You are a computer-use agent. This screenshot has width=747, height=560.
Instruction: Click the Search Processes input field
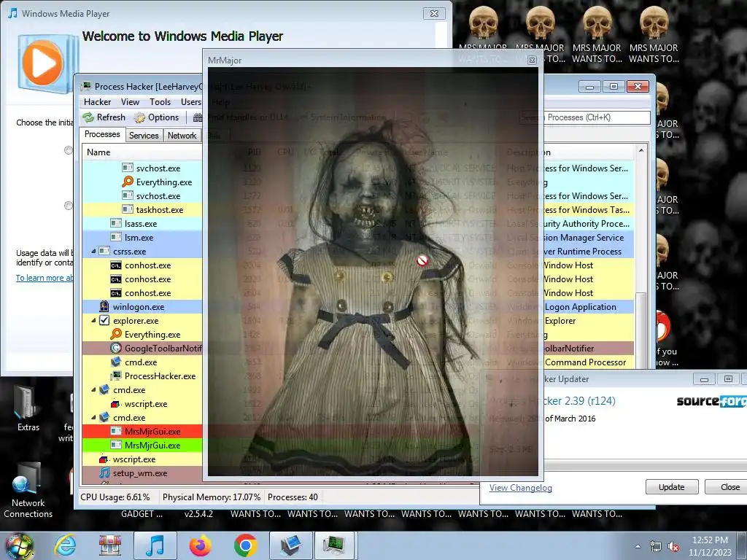click(x=584, y=117)
